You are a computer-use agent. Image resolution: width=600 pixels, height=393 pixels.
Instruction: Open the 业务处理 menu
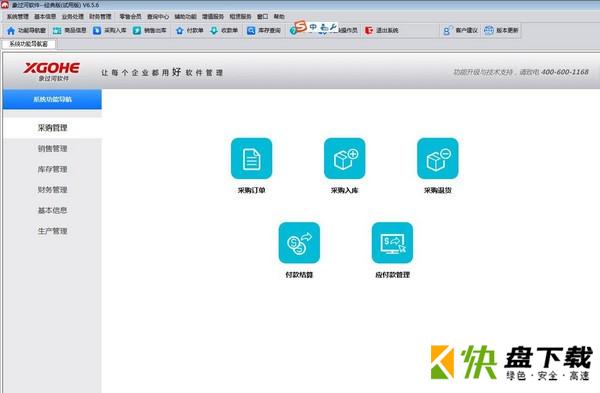[x=73, y=16]
